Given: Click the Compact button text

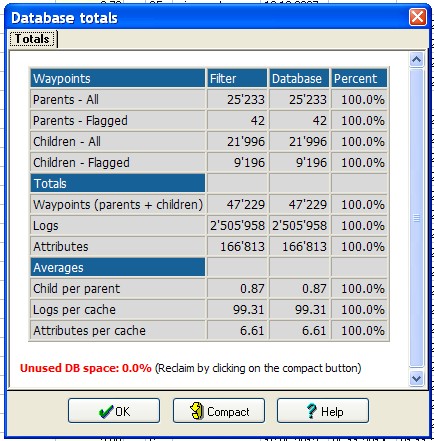Looking at the screenshot, I should click(228, 412).
